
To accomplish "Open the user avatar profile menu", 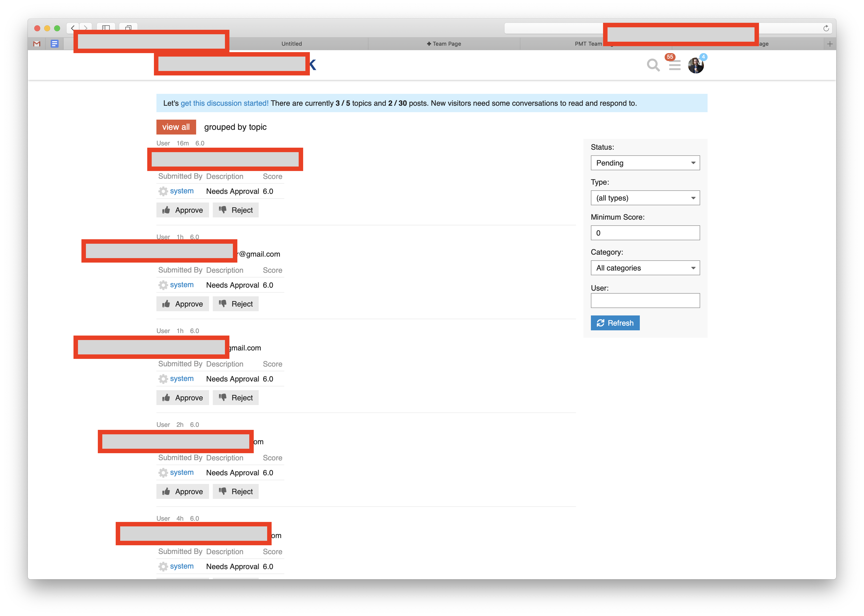I will coord(695,66).
